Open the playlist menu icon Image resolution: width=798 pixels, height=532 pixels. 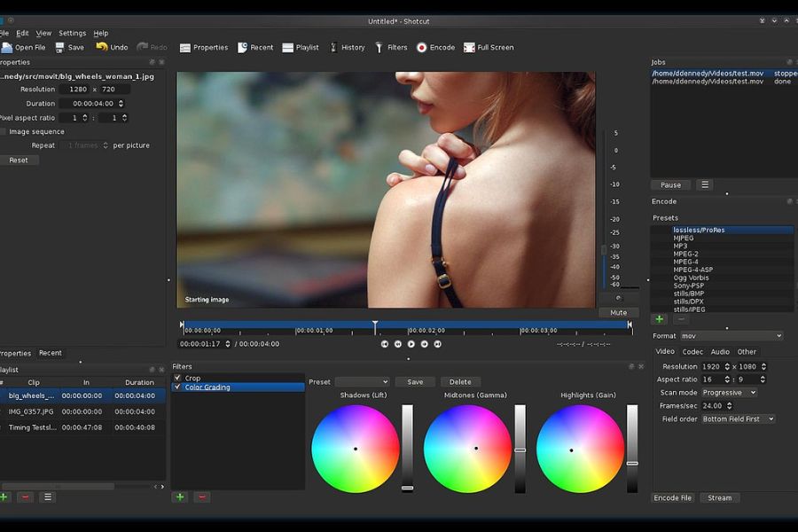point(48,497)
